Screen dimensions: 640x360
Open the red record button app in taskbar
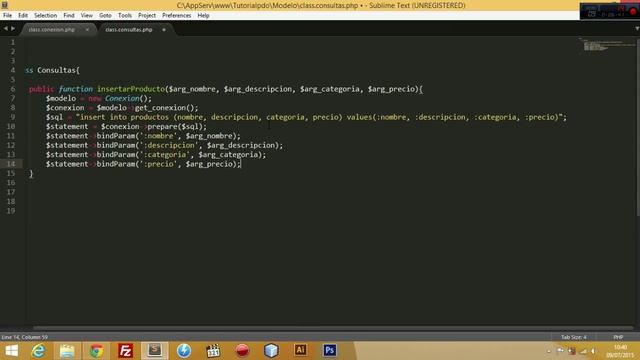click(242, 351)
